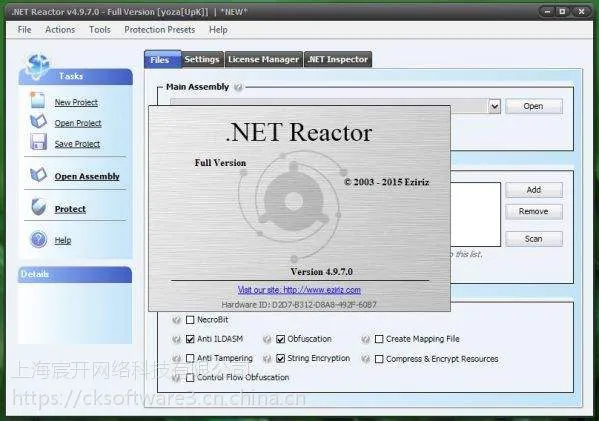Visit the www.eziriz.com site link

[x=299, y=290]
